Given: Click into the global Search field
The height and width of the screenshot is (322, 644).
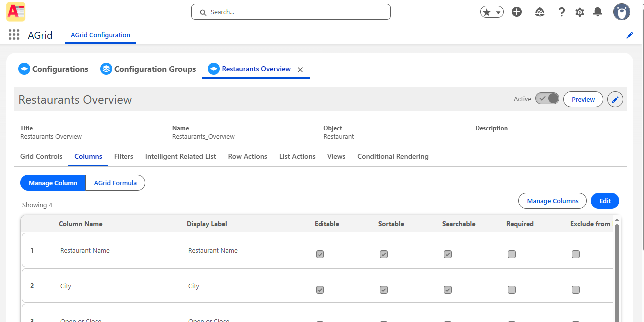Looking at the screenshot, I should point(291,12).
